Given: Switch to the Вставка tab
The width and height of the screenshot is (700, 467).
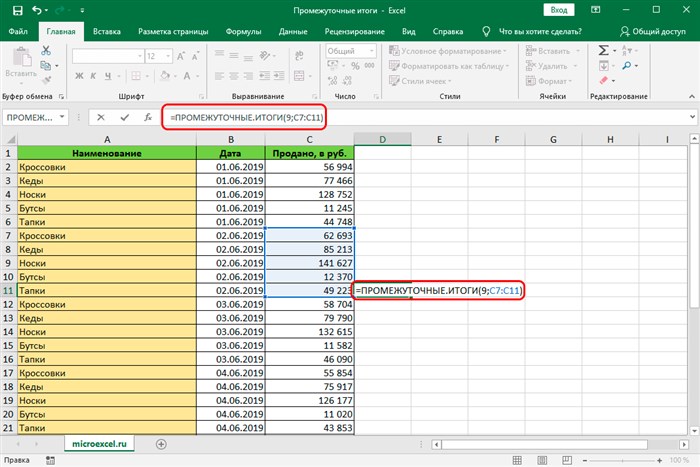Looking at the screenshot, I should click(x=107, y=31).
